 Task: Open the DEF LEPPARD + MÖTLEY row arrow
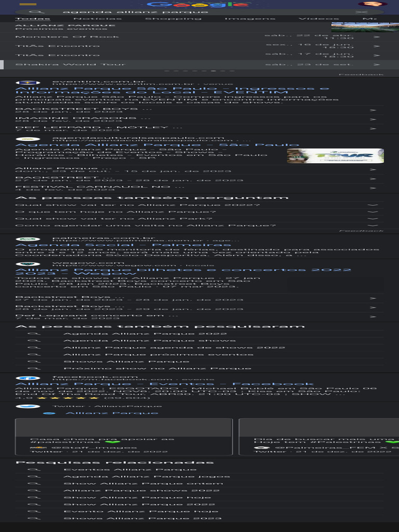tap(373, 129)
